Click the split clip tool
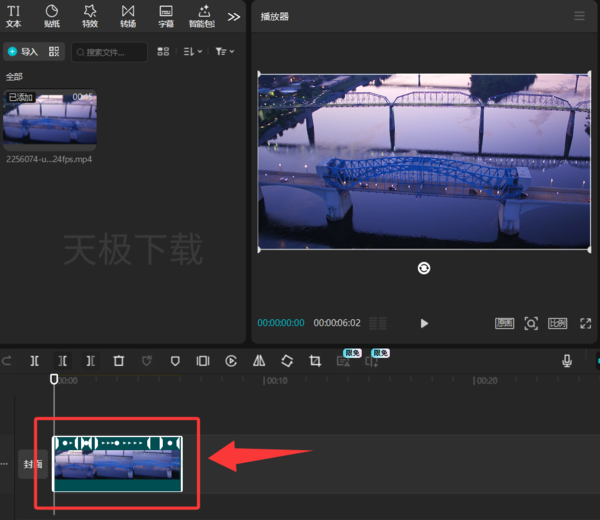The image size is (600, 520). (34, 361)
